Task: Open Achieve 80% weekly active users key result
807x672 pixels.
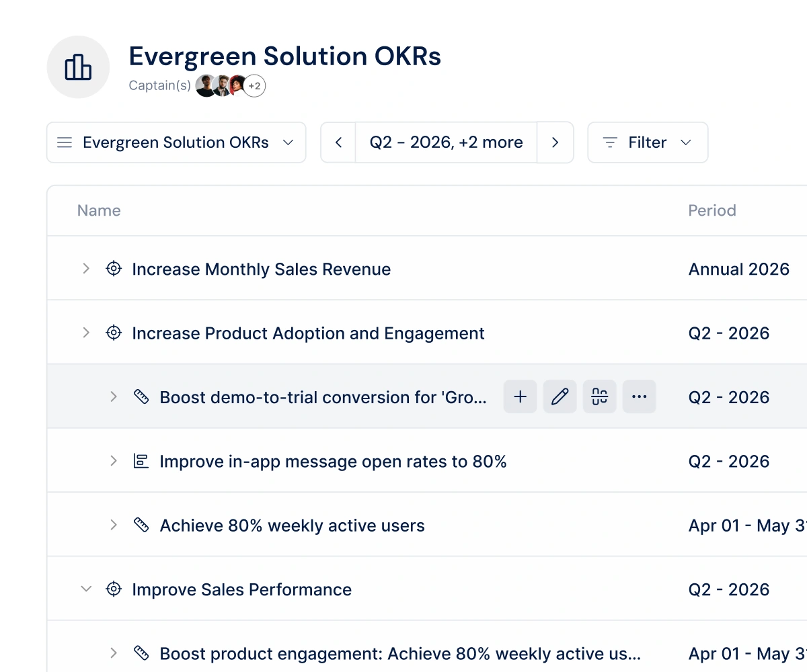Action: pyautogui.click(x=292, y=526)
